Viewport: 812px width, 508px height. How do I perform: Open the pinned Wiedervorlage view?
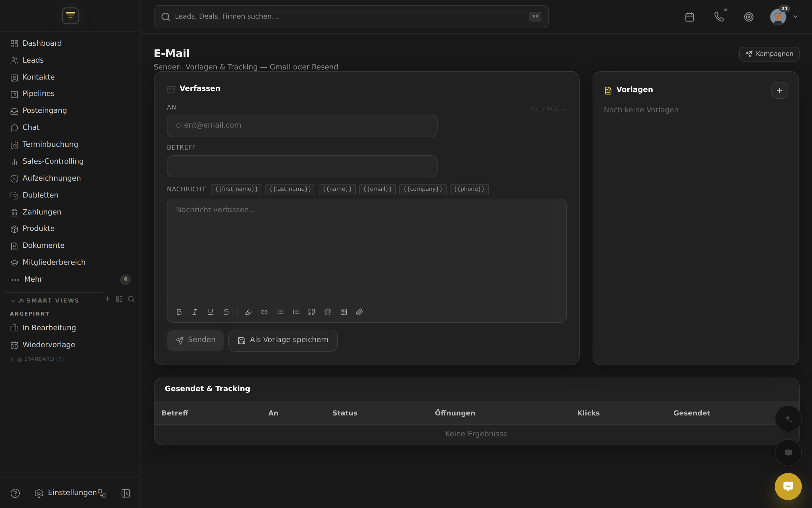[x=70, y=345]
